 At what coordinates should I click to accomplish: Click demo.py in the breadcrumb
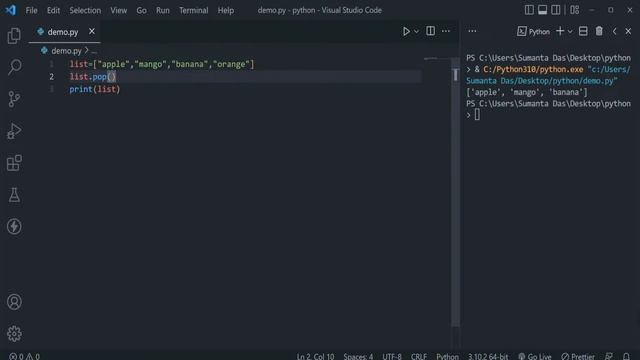(66, 51)
